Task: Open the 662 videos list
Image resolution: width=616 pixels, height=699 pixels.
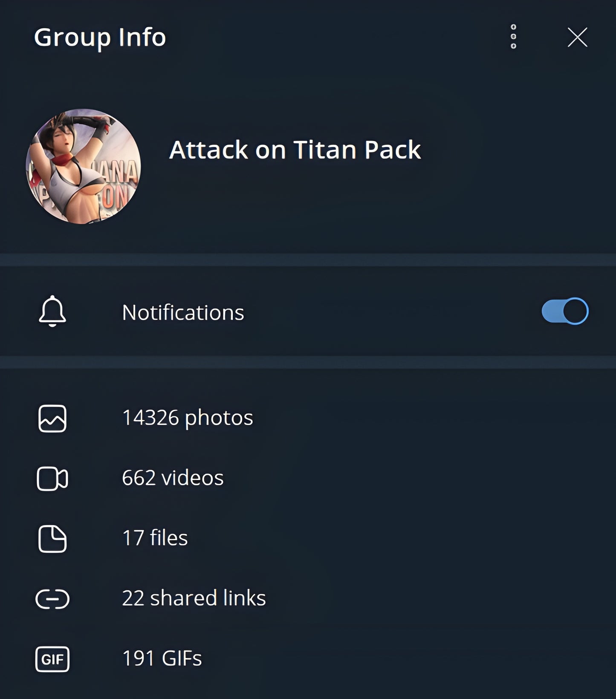Action: click(x=173, y=478)
